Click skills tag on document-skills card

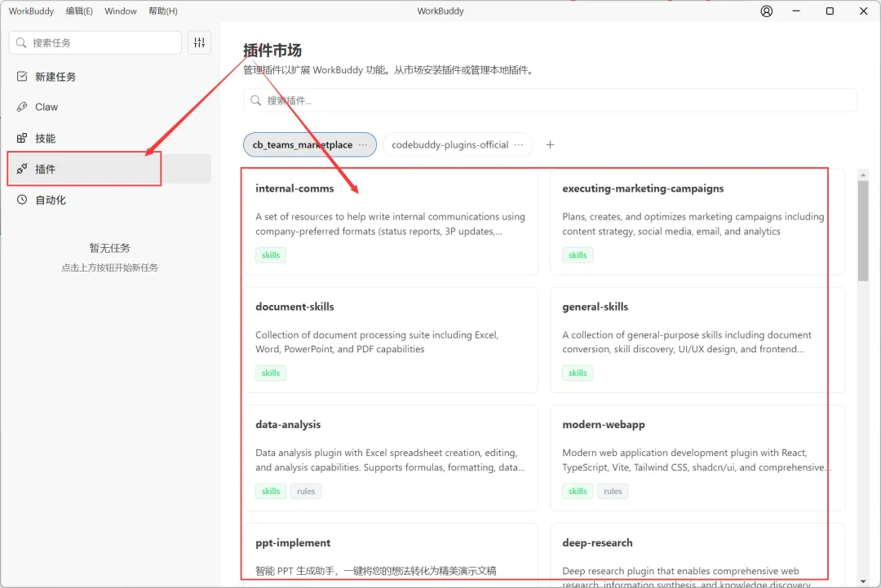click(271, 373)
